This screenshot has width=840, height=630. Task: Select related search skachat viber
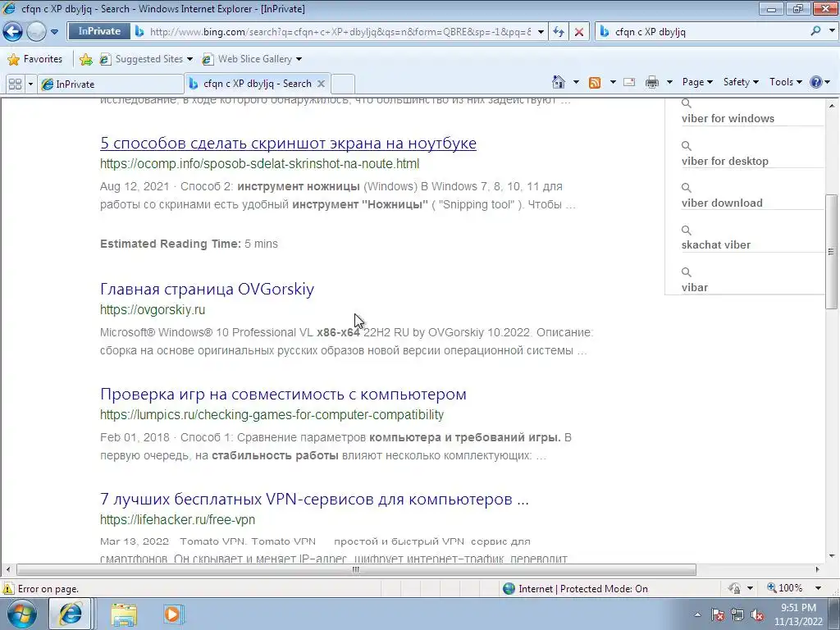(715, 244)
